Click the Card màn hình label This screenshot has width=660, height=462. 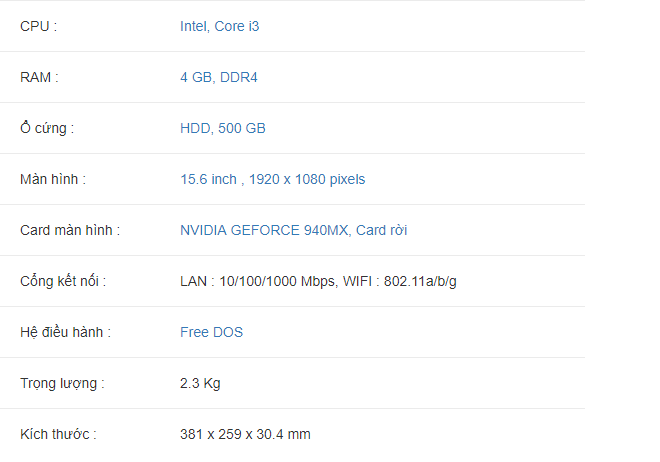click(70, 230)
